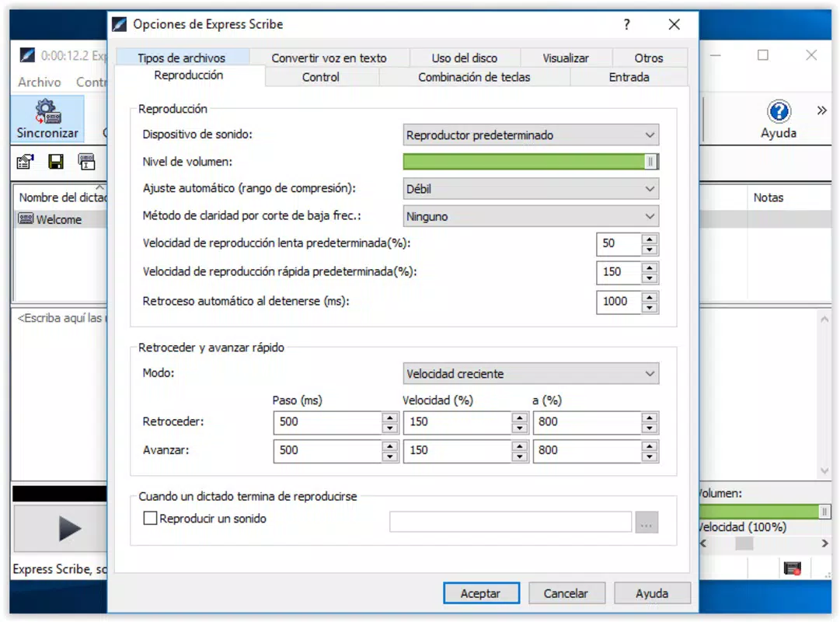Click the Velocidad scrollbar thumb in main window
This screenshot has width=840, height=622.
click(x=744, y=543)
